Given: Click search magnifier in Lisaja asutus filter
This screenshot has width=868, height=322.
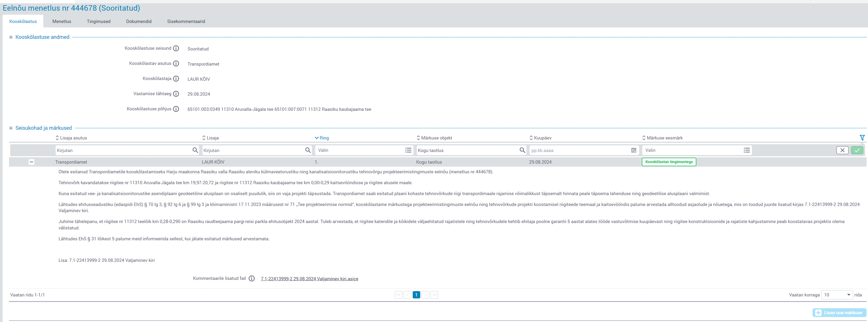Looking at the screenshot, I should point(195,150).
